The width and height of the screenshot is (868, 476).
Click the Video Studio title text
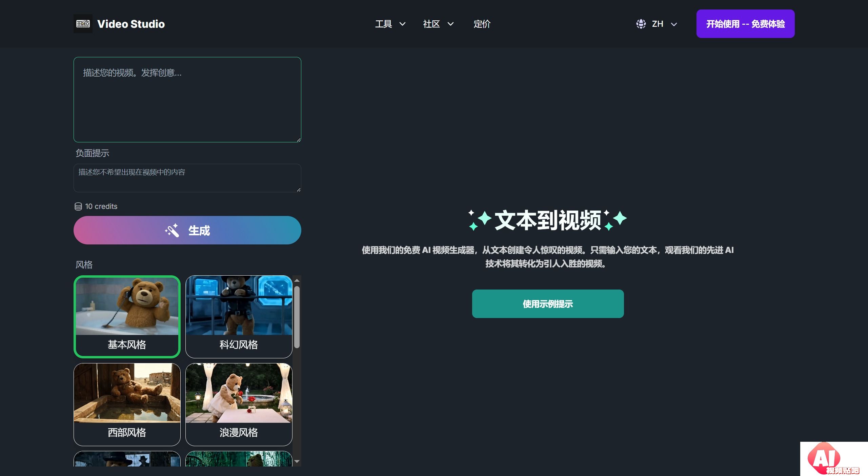click(x=131, y=24)
